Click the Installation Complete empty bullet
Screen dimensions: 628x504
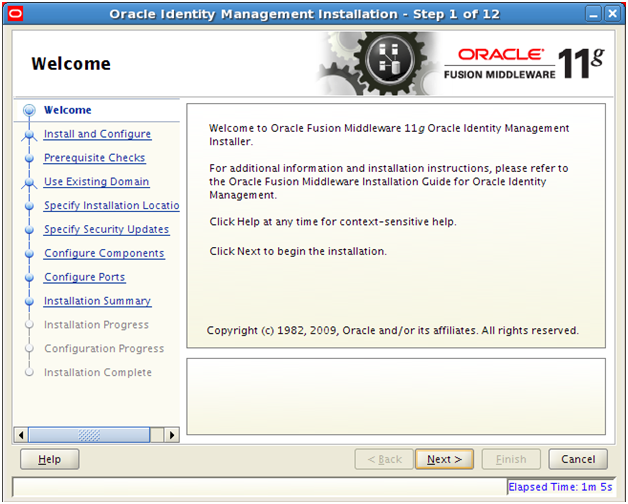(x=29, y=372)
